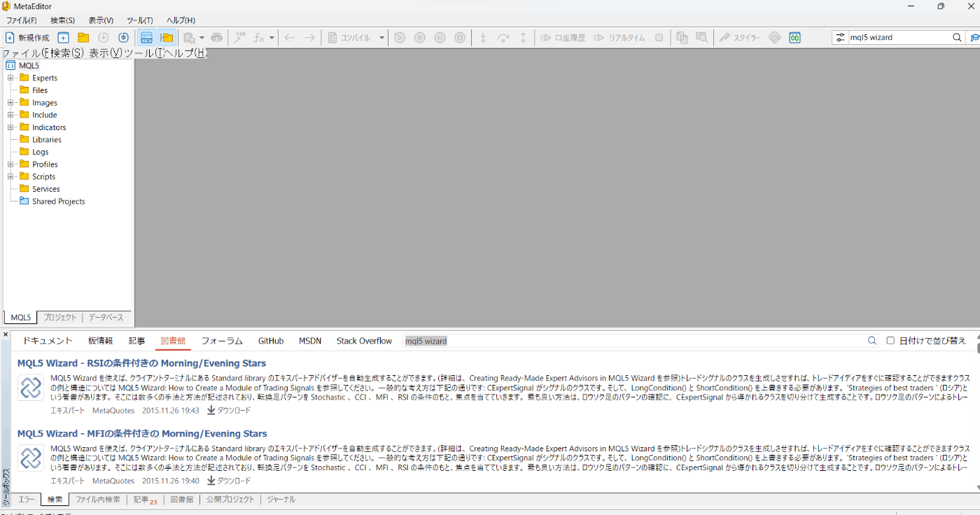Navigate back with left arrow icon
Screen dimensions: 980x515
[x=289, y=38]
